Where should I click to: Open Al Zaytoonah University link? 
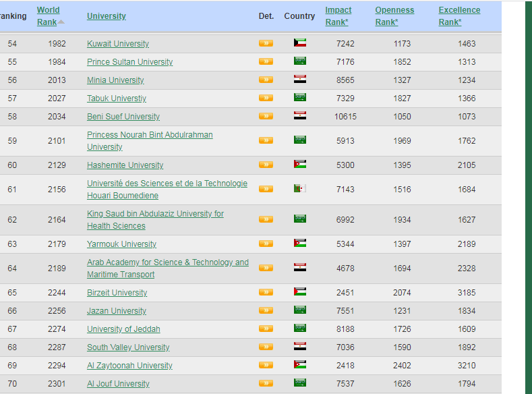point(129,366)
